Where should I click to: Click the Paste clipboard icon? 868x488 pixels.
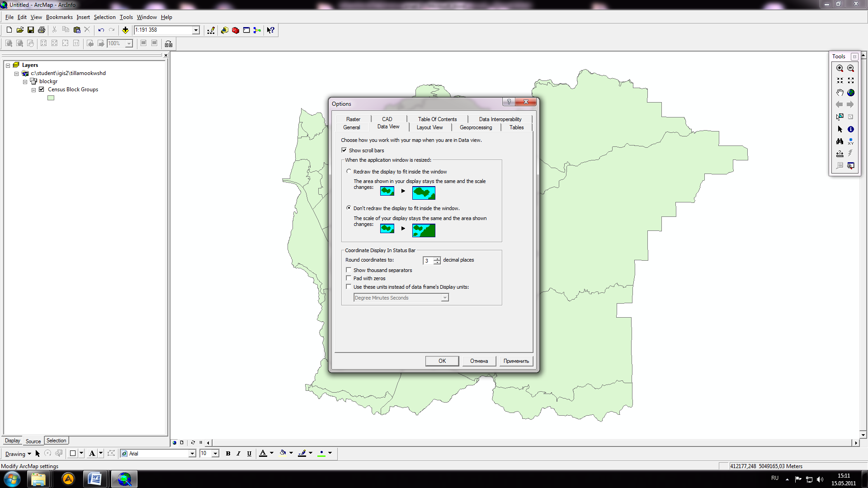pos(77,30)
